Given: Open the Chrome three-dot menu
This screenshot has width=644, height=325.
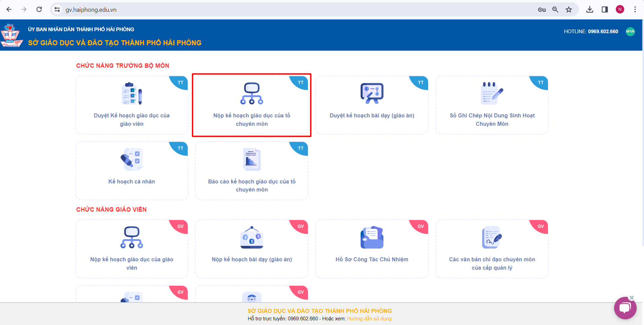Looking at the screenshot, I should [x=635, y=9].
